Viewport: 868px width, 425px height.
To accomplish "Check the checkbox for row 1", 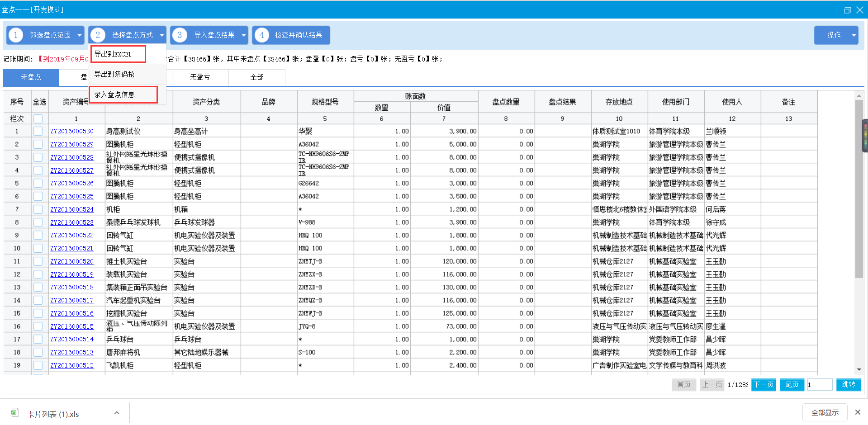I will click(38, 131).
